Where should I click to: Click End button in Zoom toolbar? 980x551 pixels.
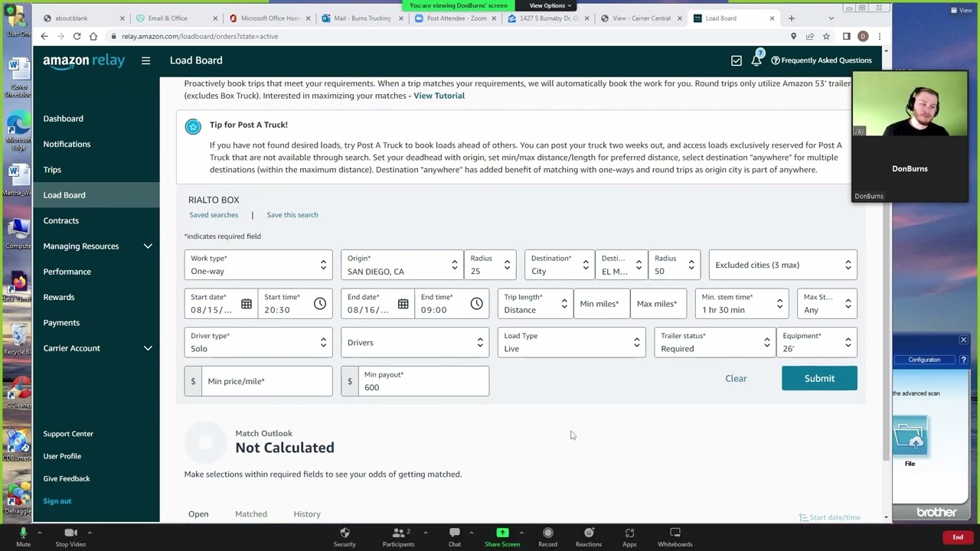click(958, 537)
